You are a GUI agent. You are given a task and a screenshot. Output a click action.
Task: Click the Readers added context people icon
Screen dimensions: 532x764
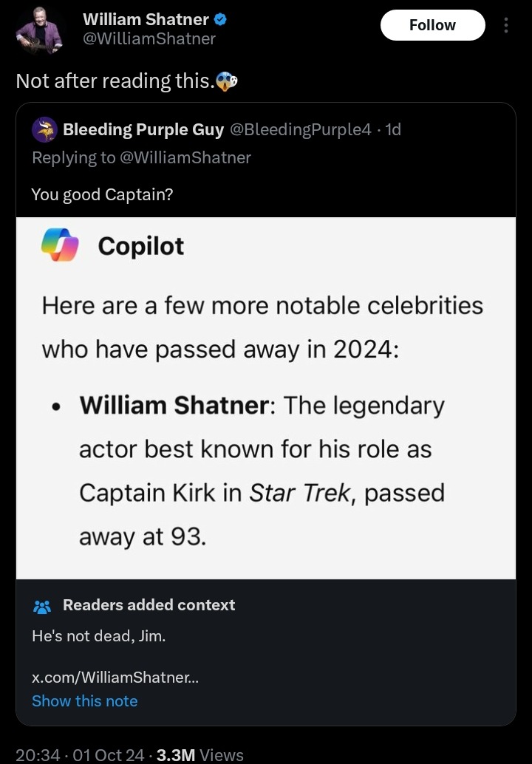[42, 606]
